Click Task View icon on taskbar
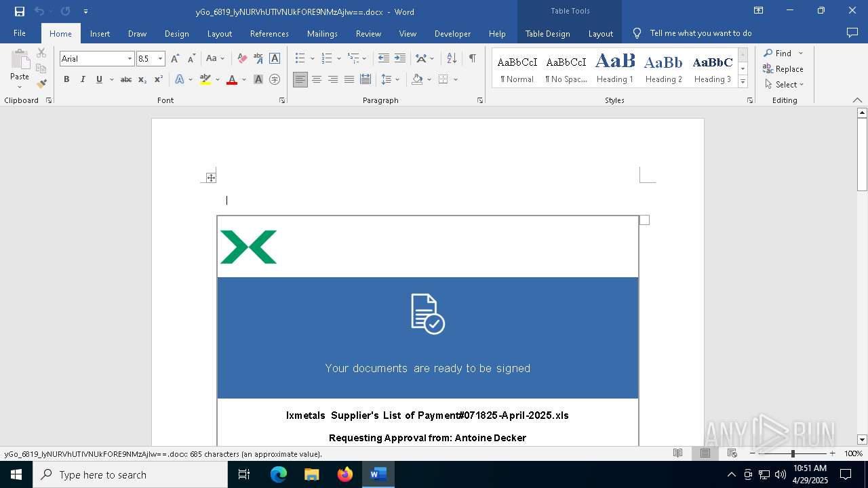Image resolution: width=868 pixels, height=488 pixels. coord(244,474)
